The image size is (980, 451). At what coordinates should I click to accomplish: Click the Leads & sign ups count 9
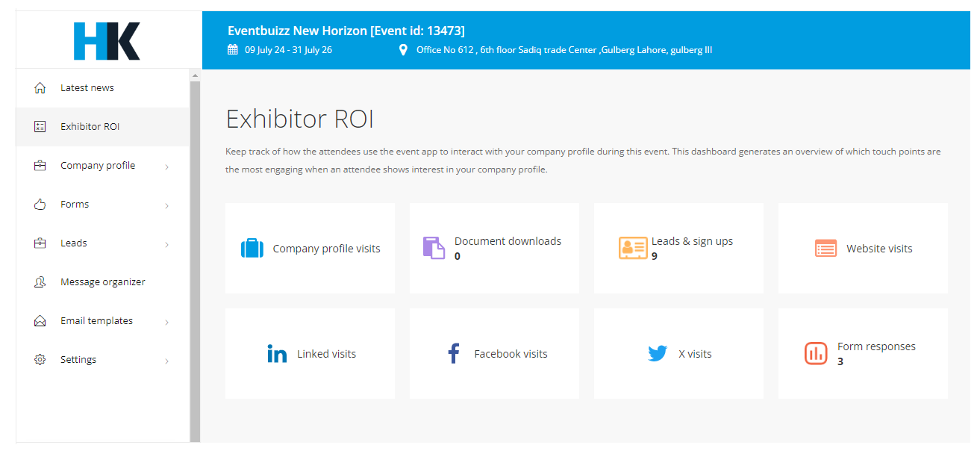(655, 256)
